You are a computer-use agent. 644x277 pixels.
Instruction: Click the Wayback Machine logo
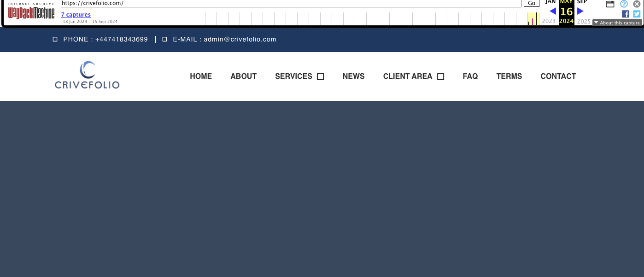tap(30, 13)
